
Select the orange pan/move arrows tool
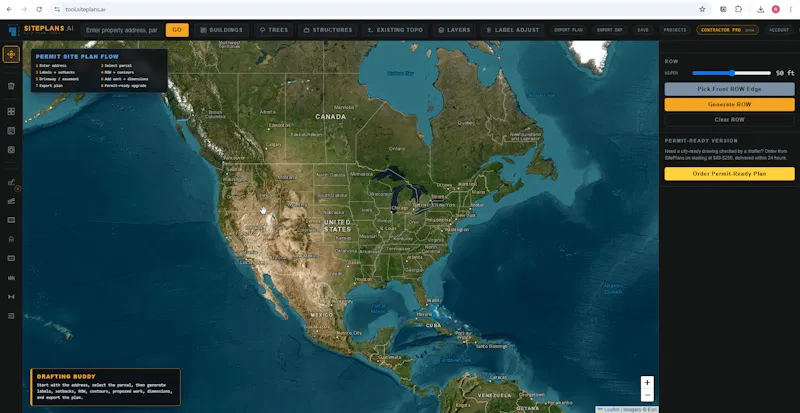pos(11,54)
